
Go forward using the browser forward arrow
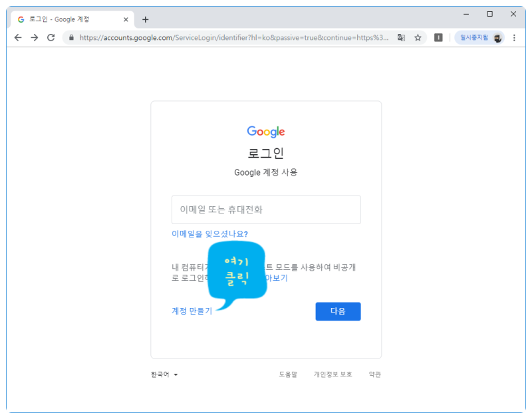coord(35,38)
